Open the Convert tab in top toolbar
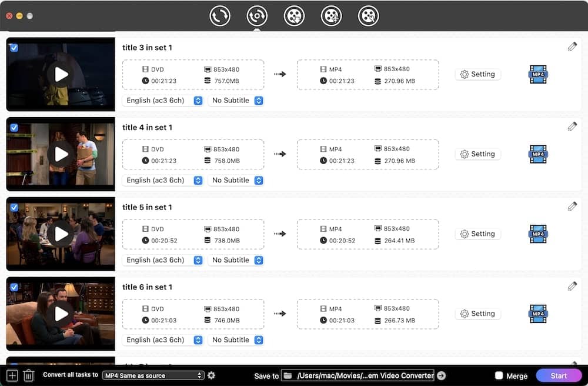The height and width of the screenshot is (386, 588). tap(220, 16)
